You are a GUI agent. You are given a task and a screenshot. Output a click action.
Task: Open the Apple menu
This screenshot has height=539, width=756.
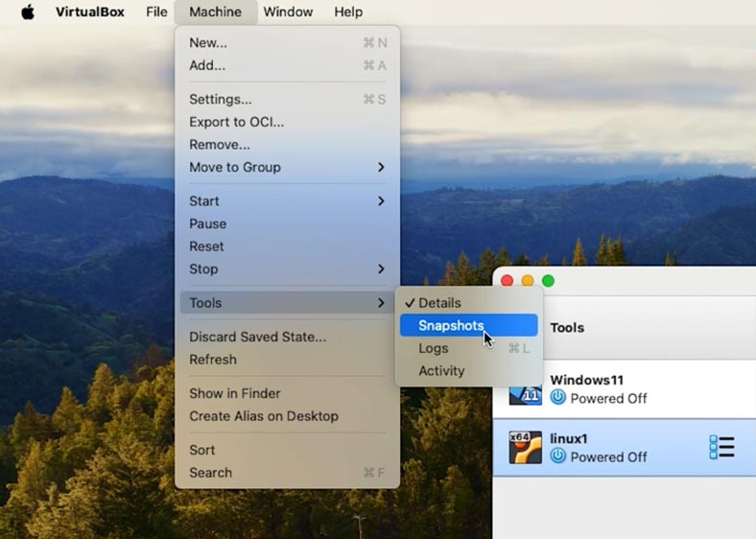click(28, 12)
